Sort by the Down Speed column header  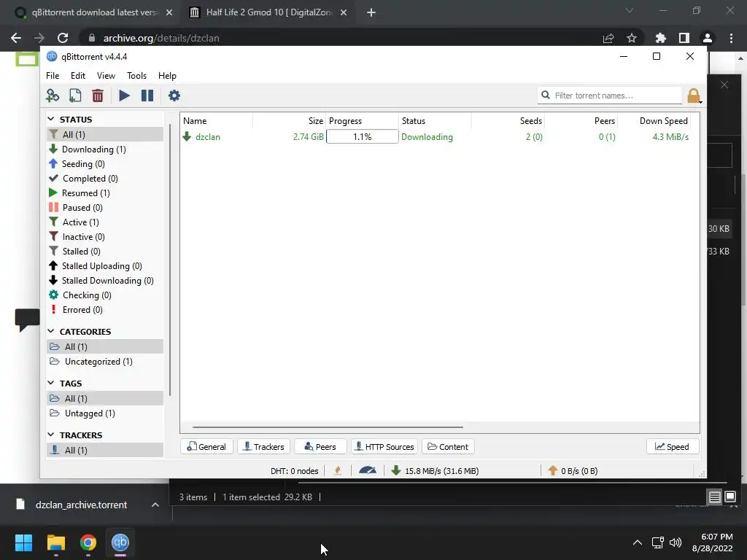click(x=654, y=121)
